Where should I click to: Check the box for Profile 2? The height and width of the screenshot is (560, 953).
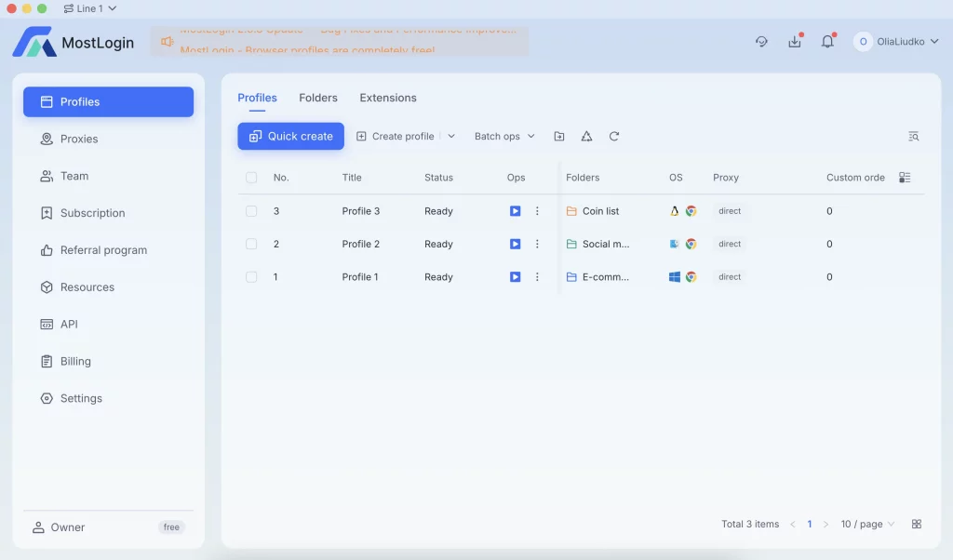pyautogui.click(x=251, y=244)
